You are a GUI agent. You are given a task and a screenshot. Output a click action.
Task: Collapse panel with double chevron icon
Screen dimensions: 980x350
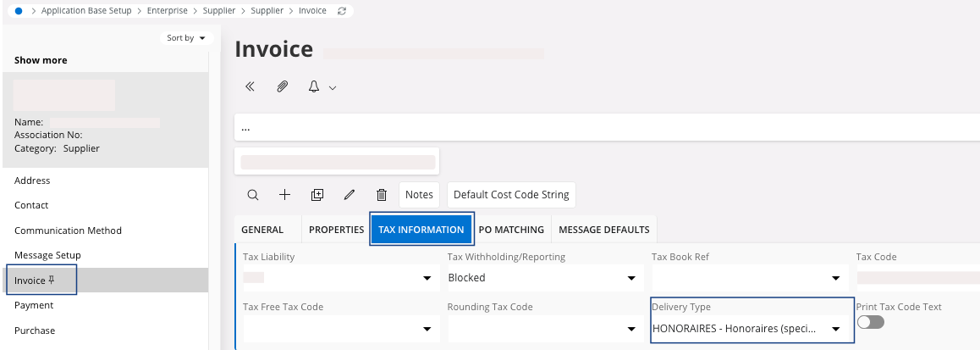[250, 86]
